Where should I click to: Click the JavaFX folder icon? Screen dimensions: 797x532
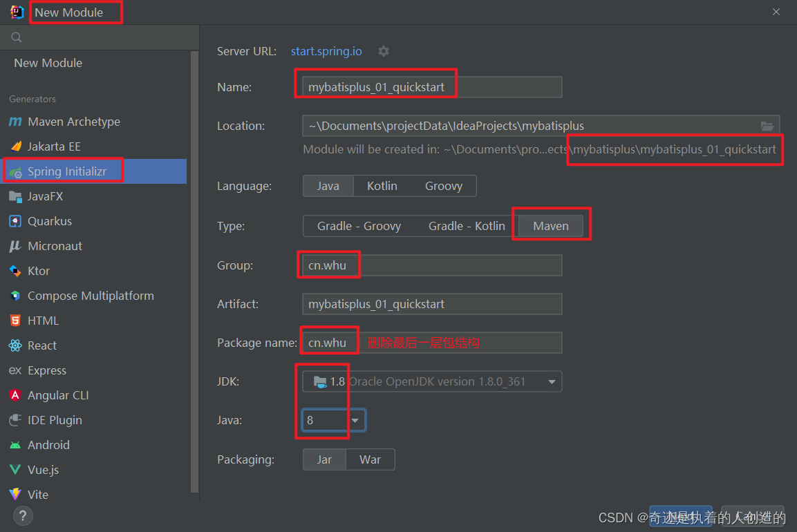pyautogui.click(x=15, y=196)
